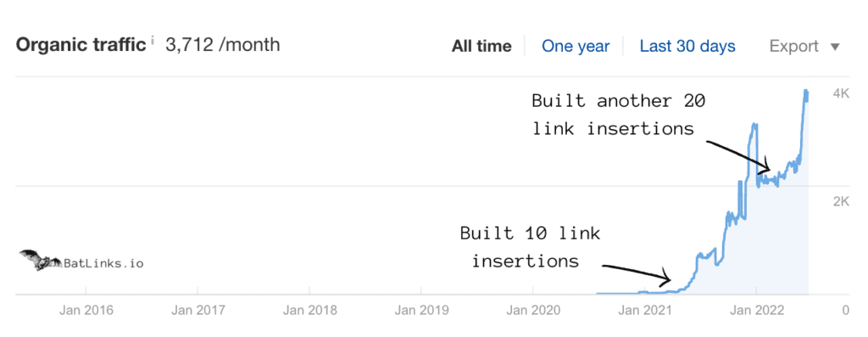The width and height of the screenshot is (868, 337).
Task: Click the Organic traffic heading
Action: click(82, 45)
